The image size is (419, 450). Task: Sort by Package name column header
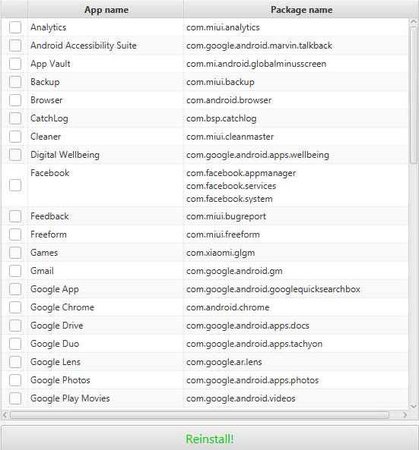click(x=301, y=10)
